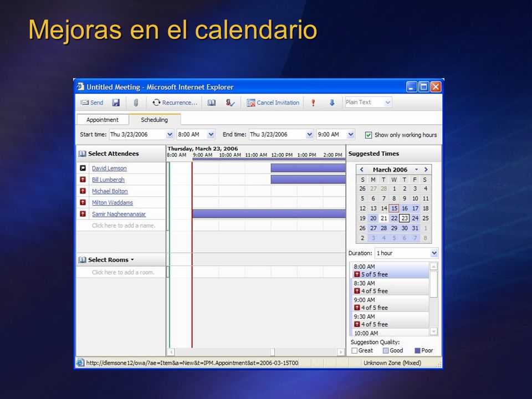The height and width of the screenshot is (399, 532).
Task: Go to previous month in calendar
Action: 362,170
